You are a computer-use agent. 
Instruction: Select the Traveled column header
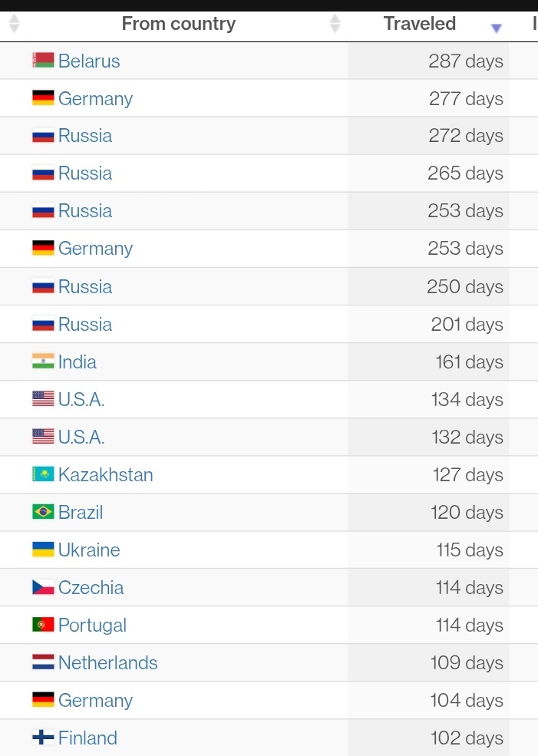coord(419,24)
